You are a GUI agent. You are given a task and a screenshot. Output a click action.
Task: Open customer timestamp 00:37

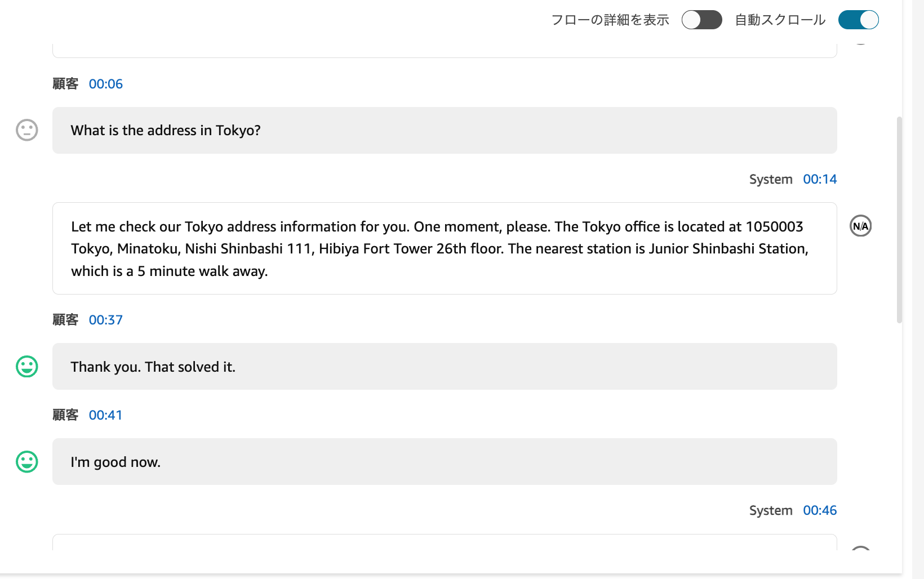(x=105, y=320)
